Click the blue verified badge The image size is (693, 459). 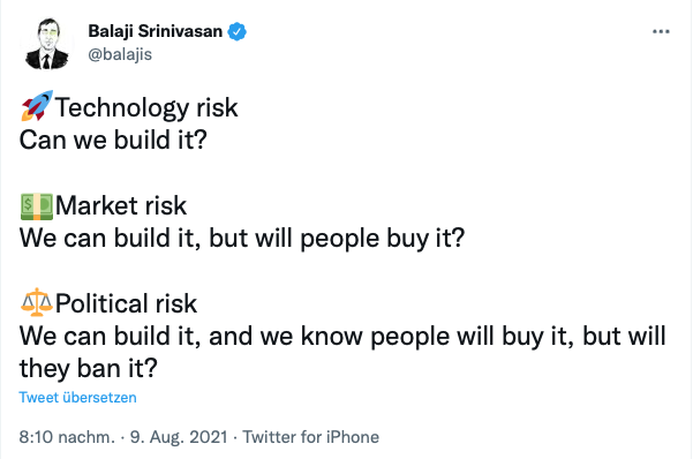point(236,33)
